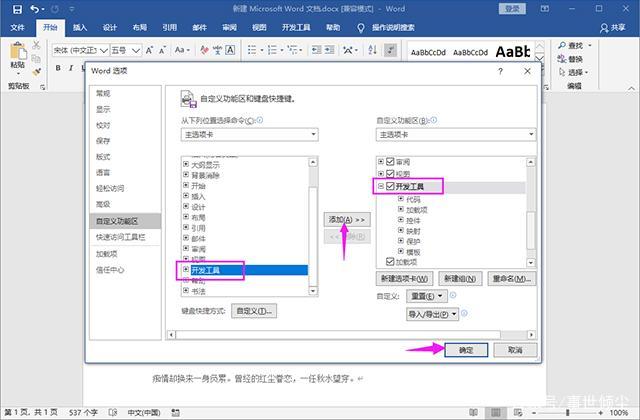Click the 添加(A) >> button
The height and width of the screenshot is (420, 640).
click(x=347, y=220)
